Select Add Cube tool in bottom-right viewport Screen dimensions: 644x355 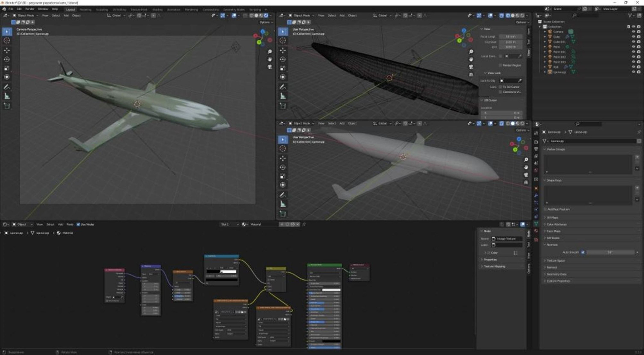[283, 214]
